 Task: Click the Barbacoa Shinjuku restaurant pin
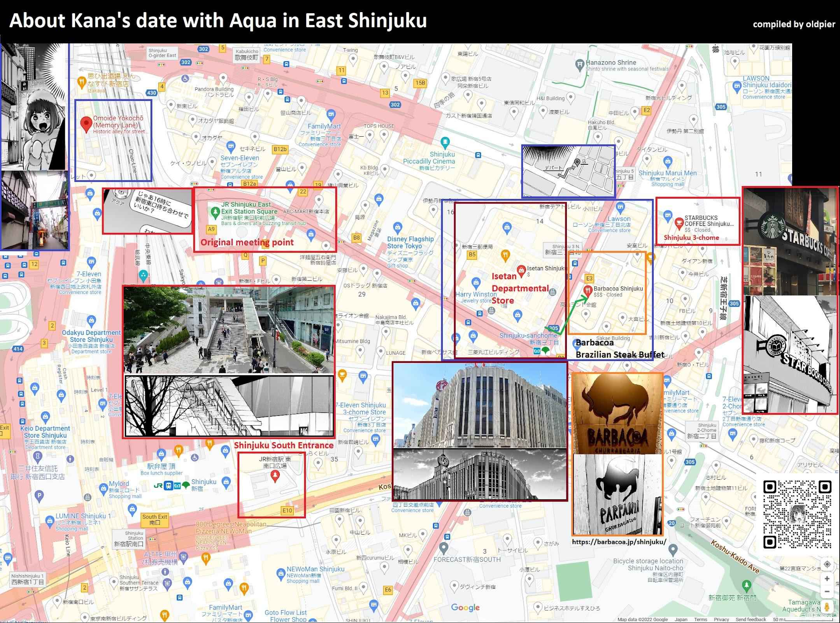point(588,290)
